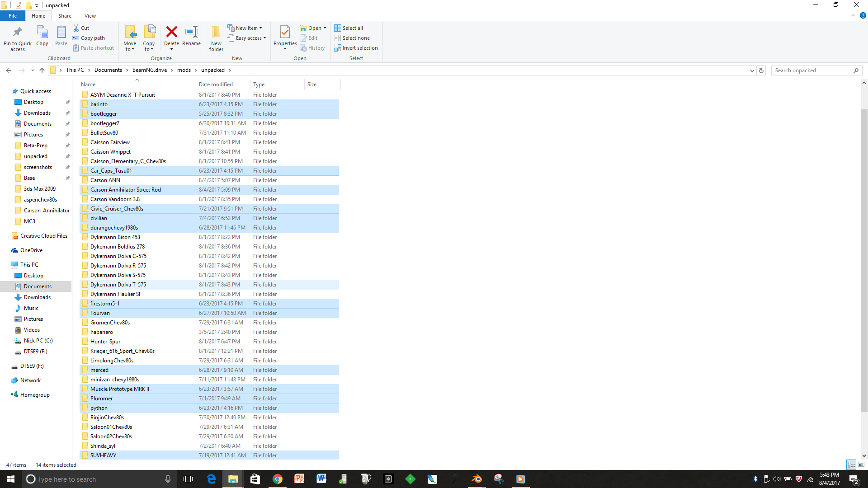Switch to Details view icon in status bar

(851, 465)
